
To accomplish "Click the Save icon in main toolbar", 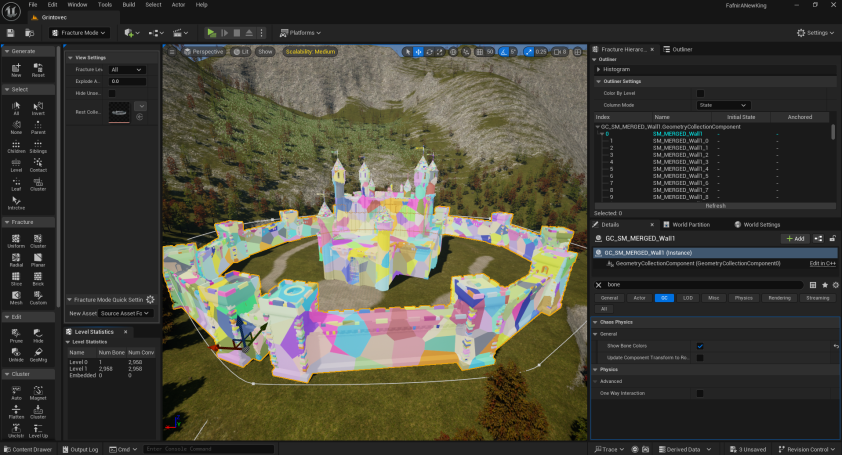I will (x=11, y=32).
